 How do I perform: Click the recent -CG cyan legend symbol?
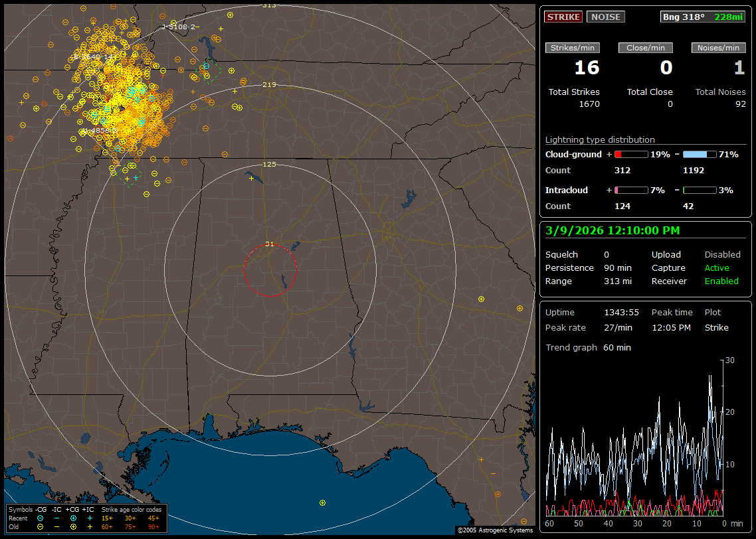tap(40, 518)
